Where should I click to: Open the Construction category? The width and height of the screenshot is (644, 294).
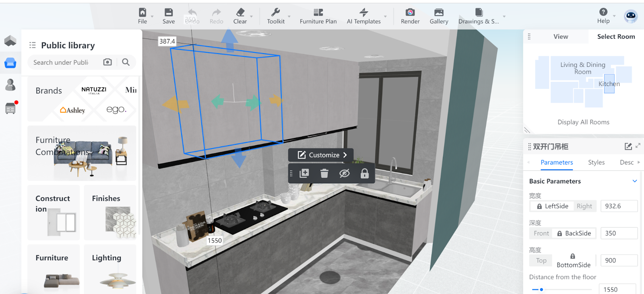click(x=54, y=212)
